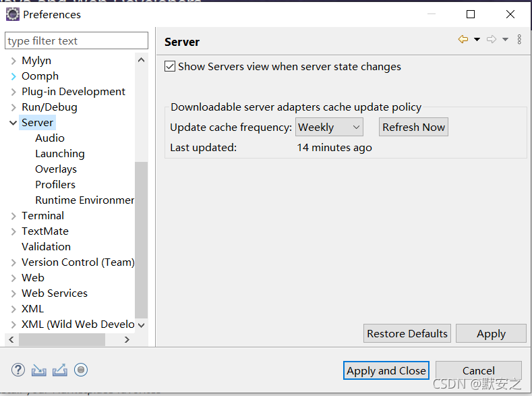Viewport: 532px width, 396px height.
Task: Click the help question mark icon
Action: (18, 370)
